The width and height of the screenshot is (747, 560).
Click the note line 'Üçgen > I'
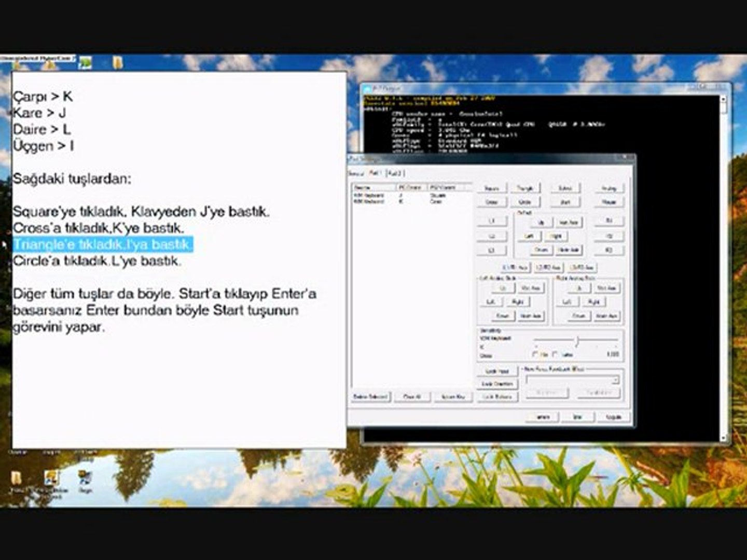44,146
